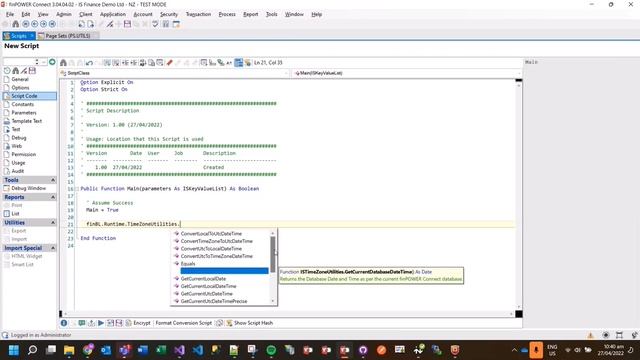This screenshot has width=640, height=360.
Task: Click the red marker icon in editor toolbar
Action: pos(169,63)
